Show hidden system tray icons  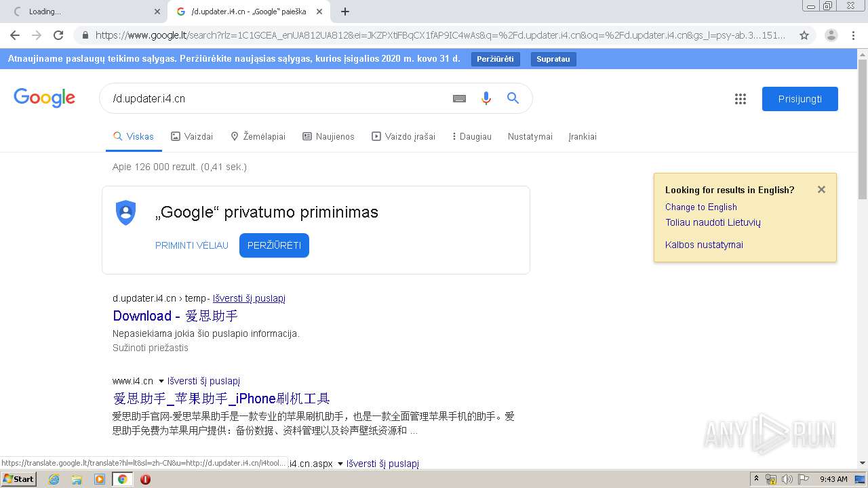tap(756, 479)
